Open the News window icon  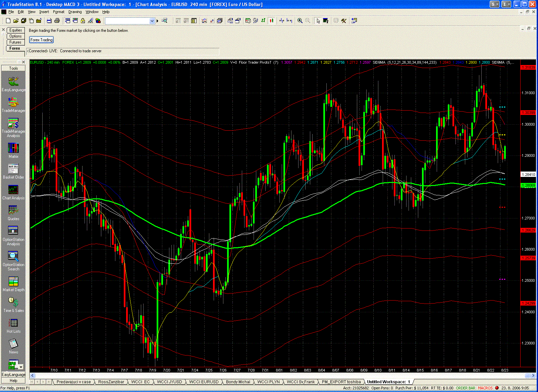(x=13, y=346)
